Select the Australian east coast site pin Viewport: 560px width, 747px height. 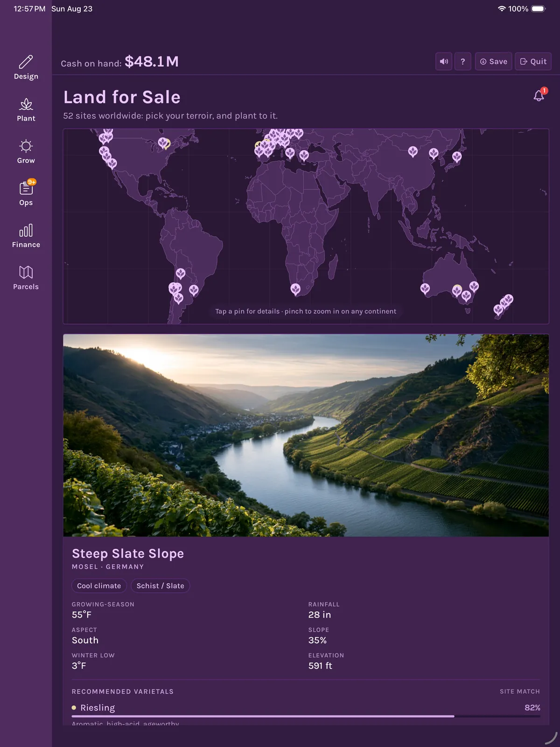click(474, 286)
